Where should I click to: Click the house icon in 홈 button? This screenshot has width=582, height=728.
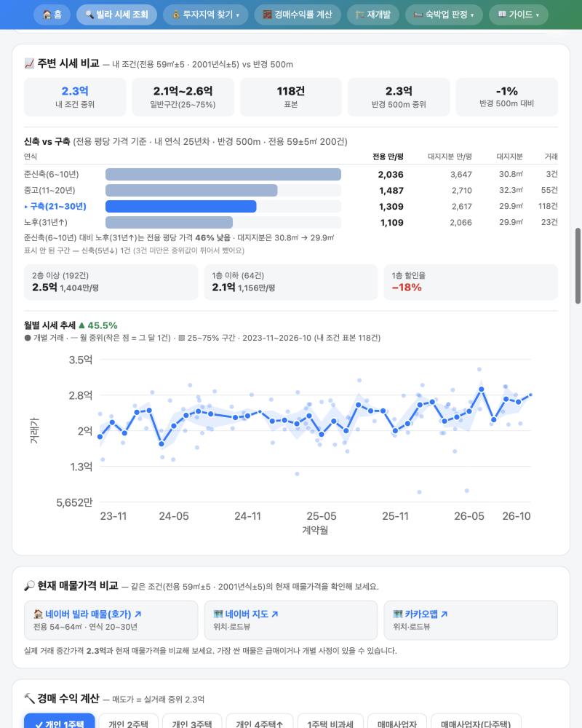[47, 15]
